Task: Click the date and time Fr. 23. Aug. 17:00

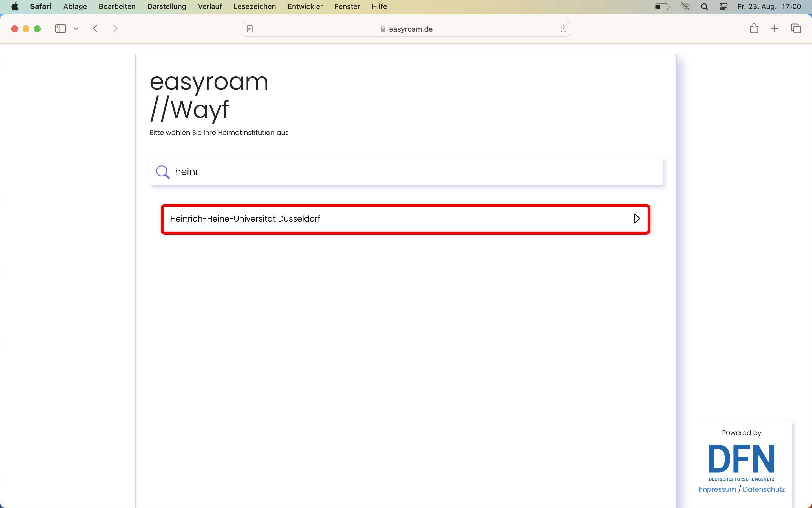Action: [769, 6]
